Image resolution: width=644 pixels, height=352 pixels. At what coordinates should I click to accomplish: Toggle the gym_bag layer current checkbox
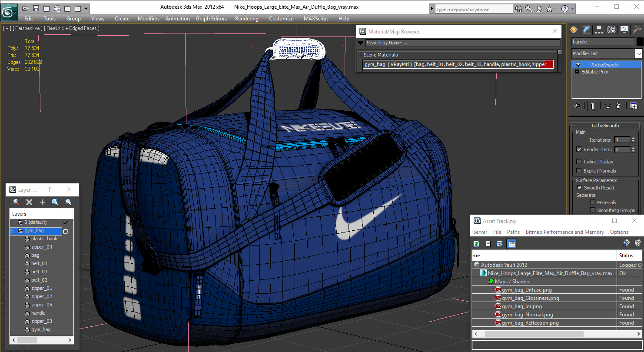[66, 231]
